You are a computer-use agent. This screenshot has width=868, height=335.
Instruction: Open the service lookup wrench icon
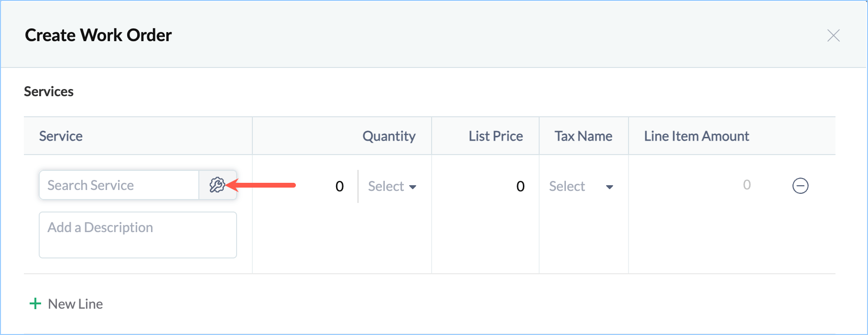tap(217, 185)
